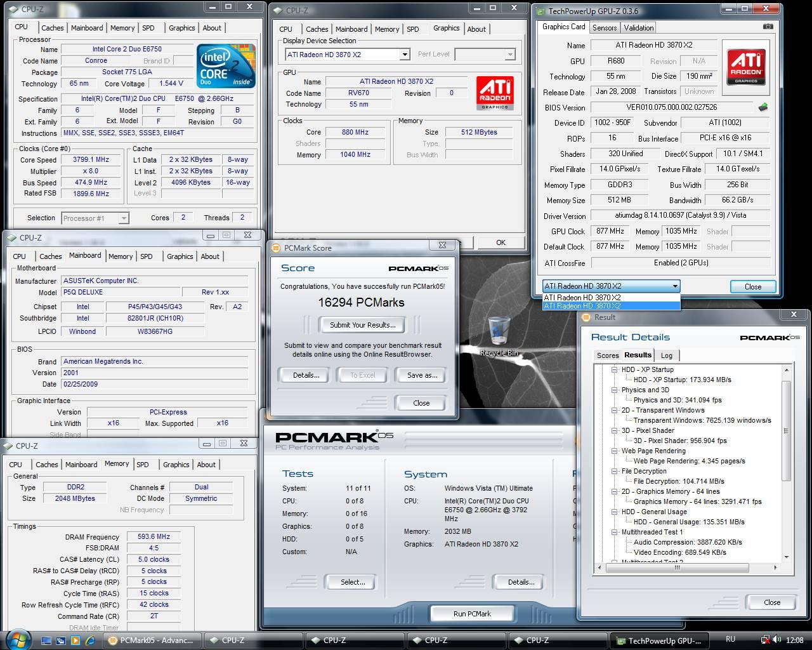Switch to Validation tab in GPU-Z
Viewport: 812px width, 650px height.
click(x=638, y=28)
